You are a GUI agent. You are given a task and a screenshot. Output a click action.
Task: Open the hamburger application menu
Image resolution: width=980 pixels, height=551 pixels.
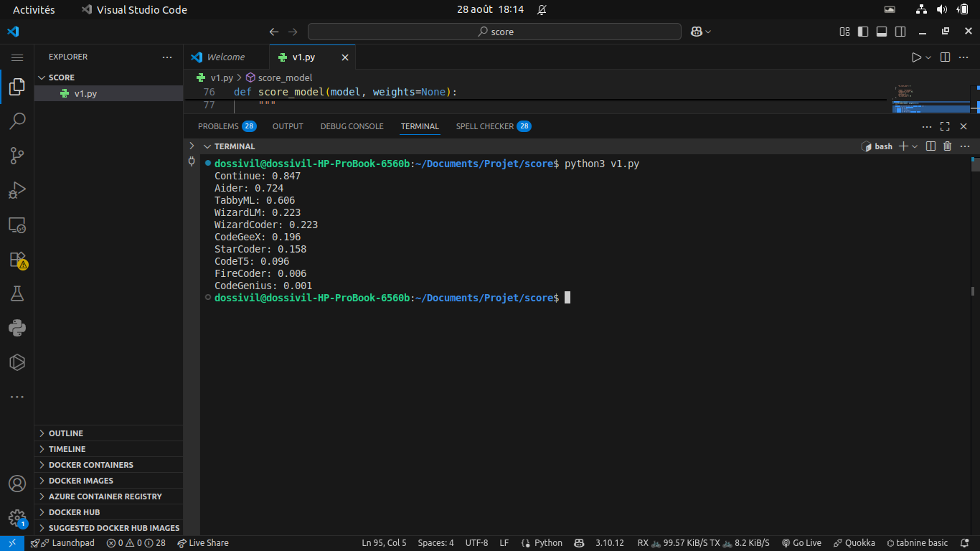click(x=17, y=57)
